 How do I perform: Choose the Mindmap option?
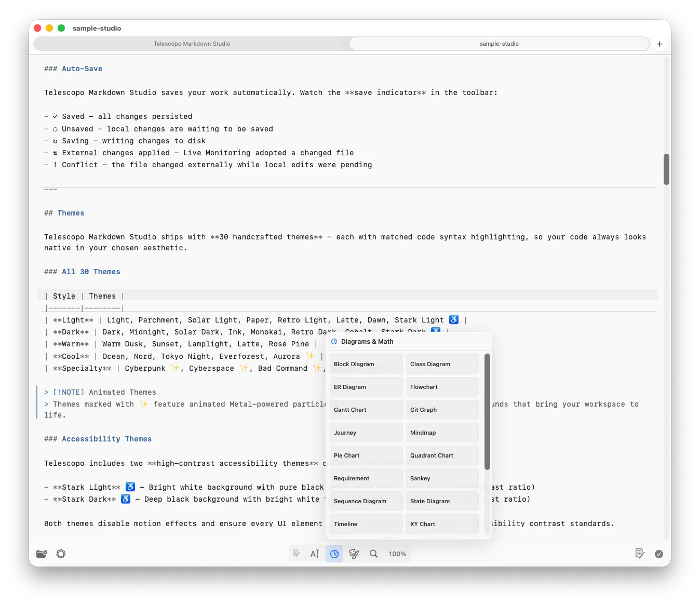pos(442,433)
